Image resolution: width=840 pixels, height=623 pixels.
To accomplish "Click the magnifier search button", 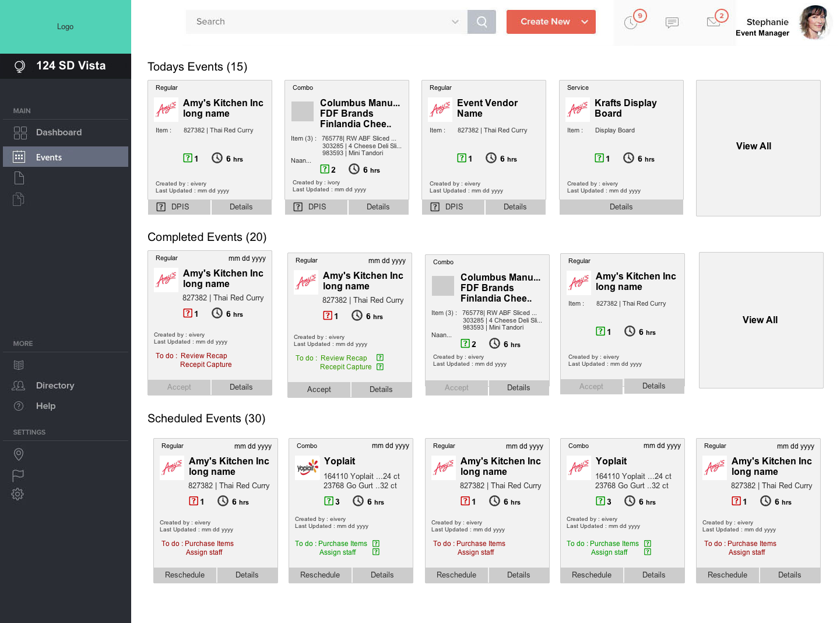I will click(x=481, y=22).
